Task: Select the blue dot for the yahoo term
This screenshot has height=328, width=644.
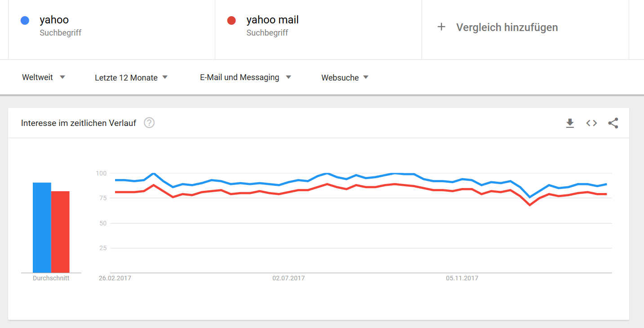Action: click(25, 20)
